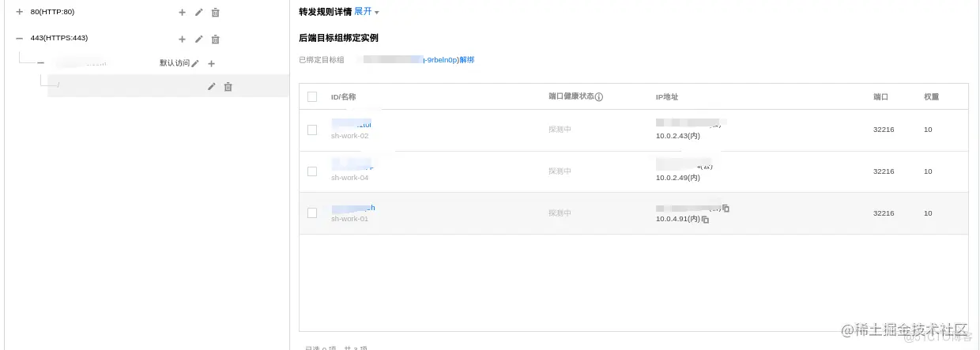
Task: Click the 默认访问 label on domain row
Action: 175,63
